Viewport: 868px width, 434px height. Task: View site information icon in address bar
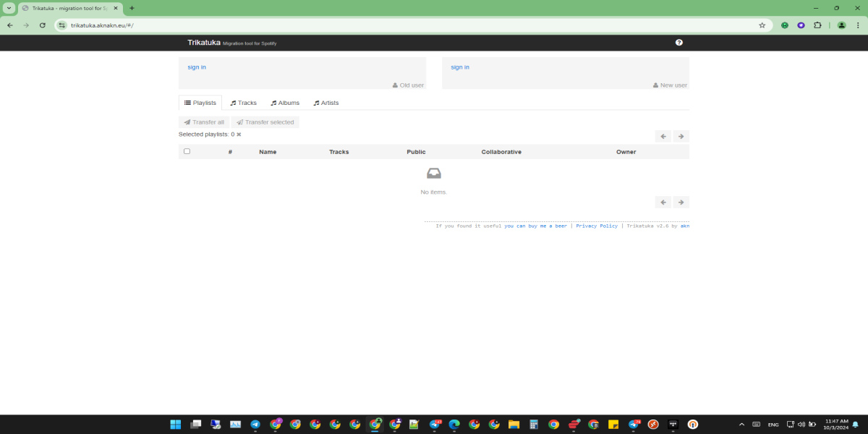62,25
